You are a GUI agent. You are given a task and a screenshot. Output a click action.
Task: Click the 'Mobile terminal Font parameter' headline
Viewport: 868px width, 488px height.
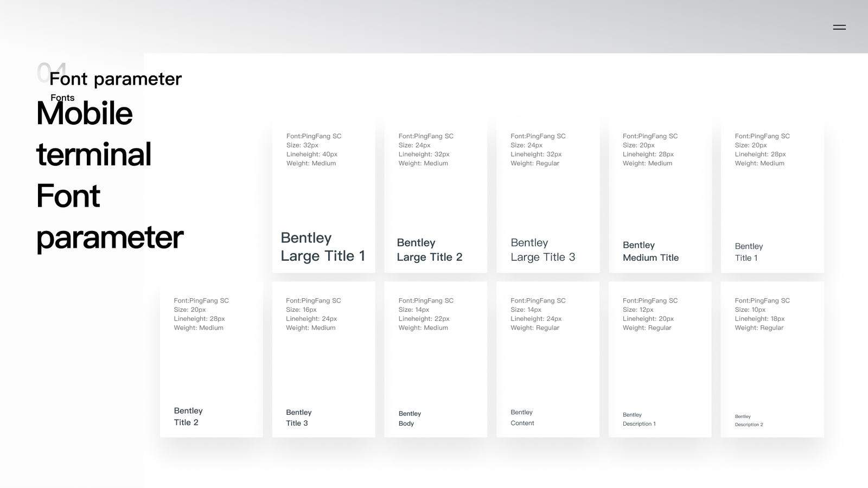[x=109, y=175]
